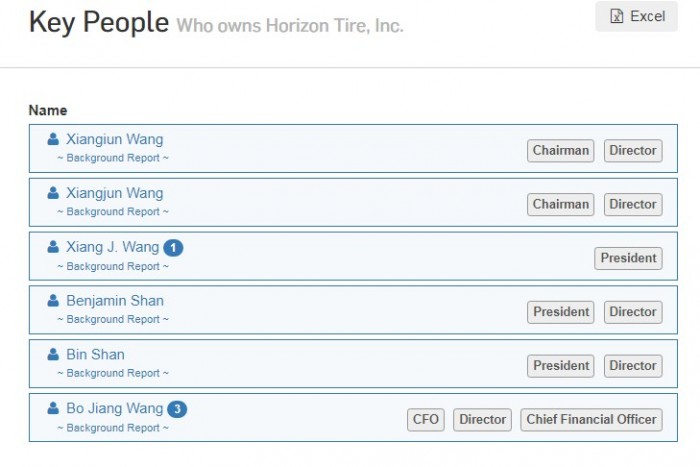This screenshot has height=467, width=700.
Task: Click person icon beside Bin Shan
Action: [54, 355]
